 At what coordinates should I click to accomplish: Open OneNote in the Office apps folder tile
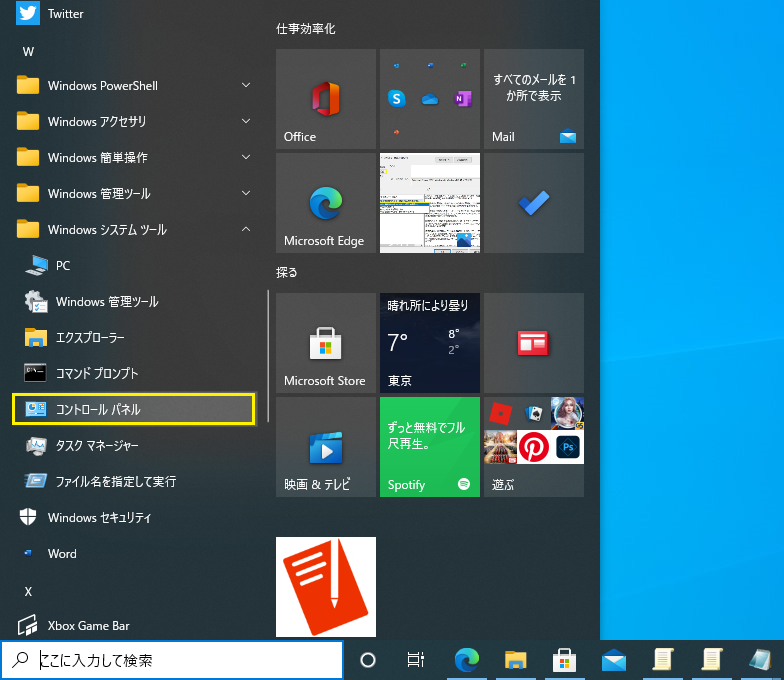463,99
